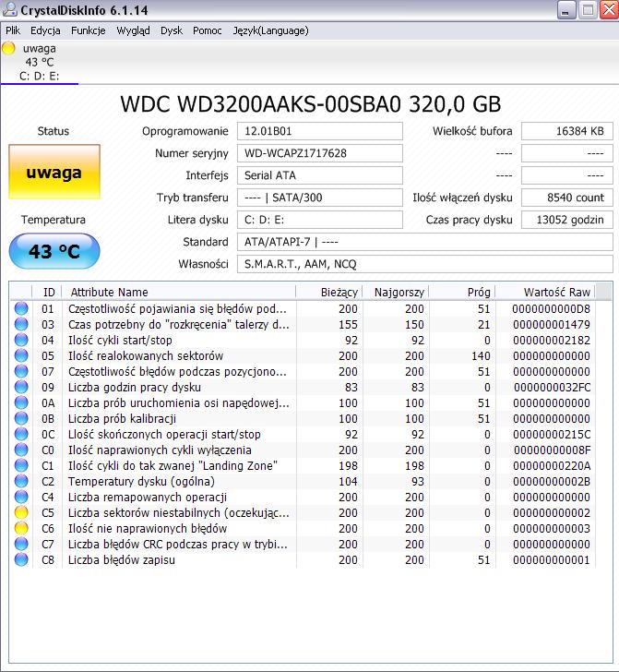619x672 pixels.
Task: Click blue status icon for attribute C8
Action: pyautogui.click(x=21, y=559)
